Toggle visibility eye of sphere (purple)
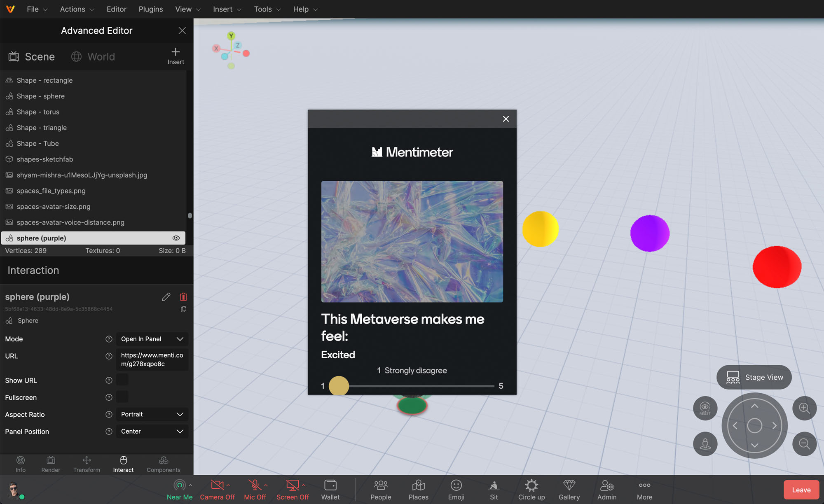 176,238
